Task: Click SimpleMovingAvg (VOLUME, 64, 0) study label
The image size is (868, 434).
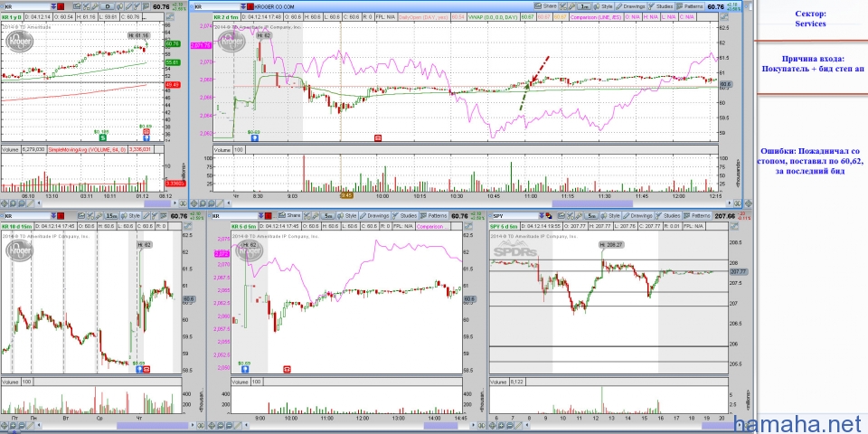Action: pos(87,149)
